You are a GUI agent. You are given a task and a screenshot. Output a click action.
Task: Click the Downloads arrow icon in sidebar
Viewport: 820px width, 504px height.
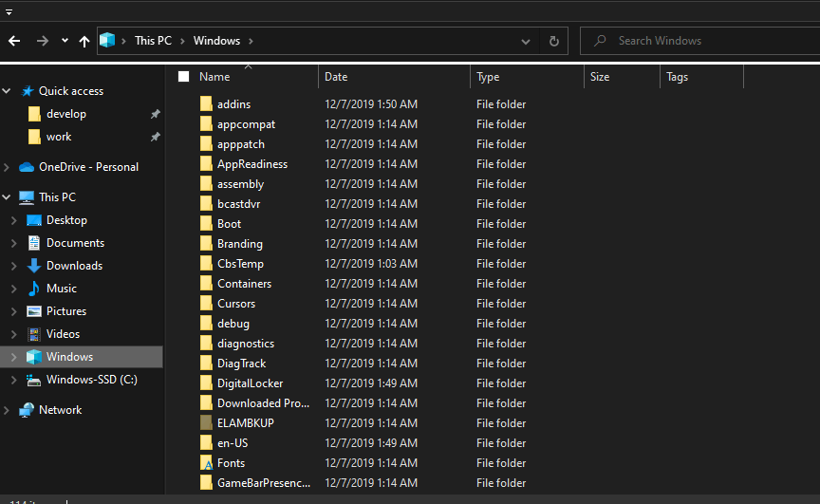pos(34,266)
